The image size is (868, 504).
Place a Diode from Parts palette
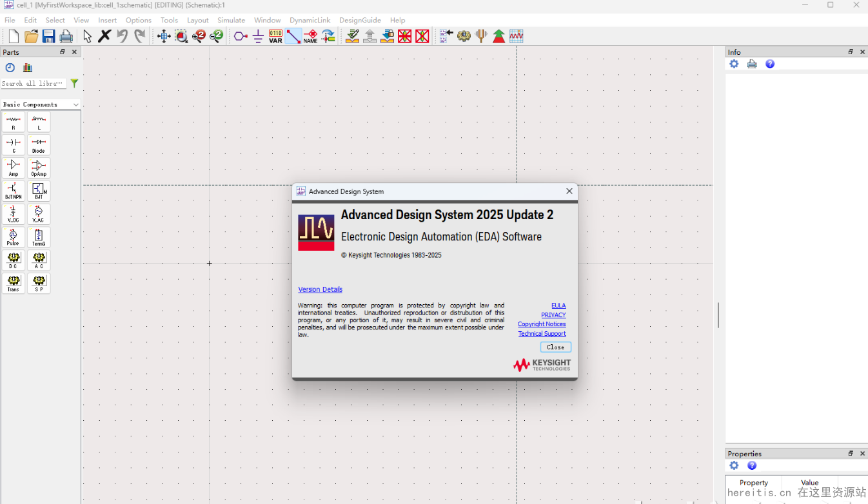point(39,145)
